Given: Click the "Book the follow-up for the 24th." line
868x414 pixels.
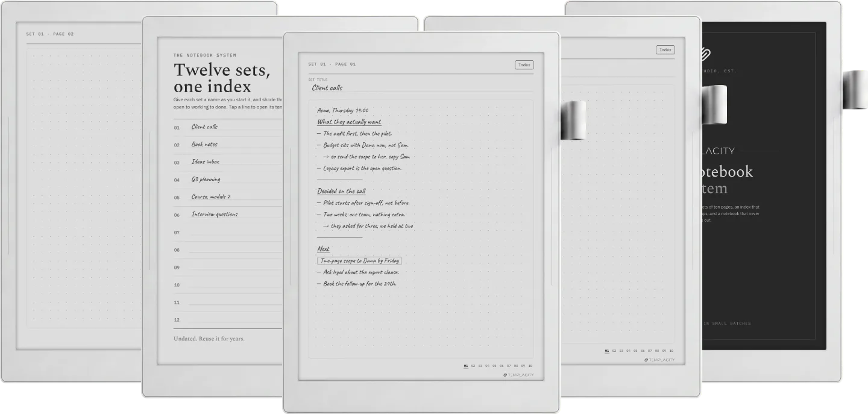Looking at the screenshot, I should pos(357,284).
